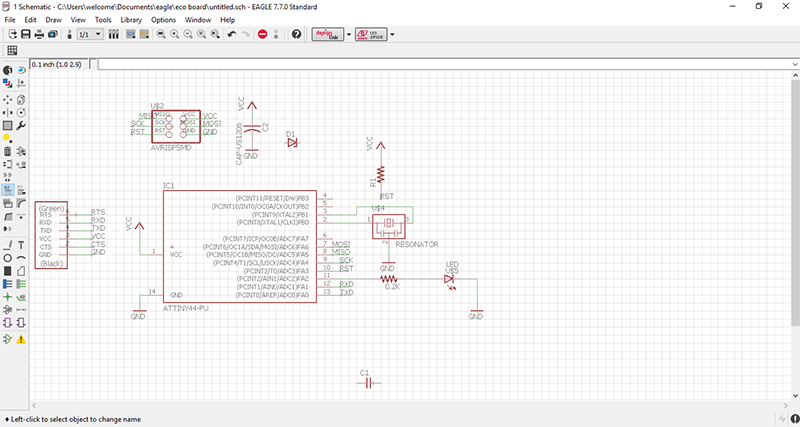Image resolution: width=800 pixels, height=427 pixels.
Task: Select the Label tool
Action: tap(21, 297)
